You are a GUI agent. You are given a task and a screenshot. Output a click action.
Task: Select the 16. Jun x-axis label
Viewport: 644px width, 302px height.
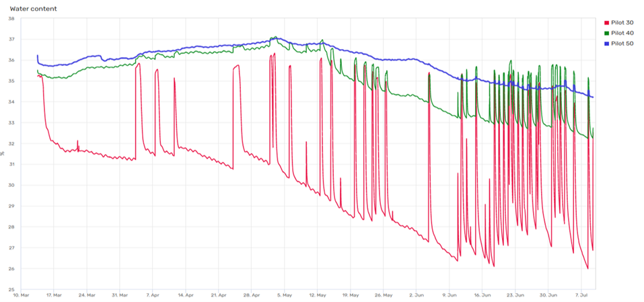pos(482,295)
